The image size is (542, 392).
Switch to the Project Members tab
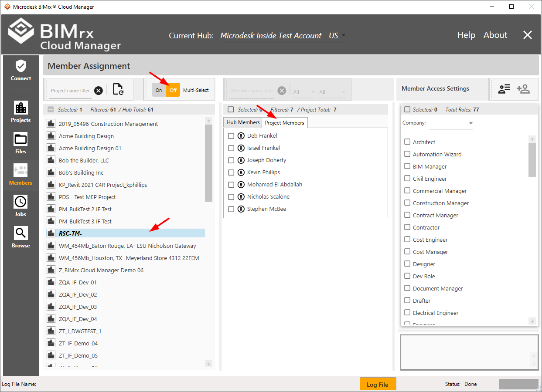[x=285, y=123]
